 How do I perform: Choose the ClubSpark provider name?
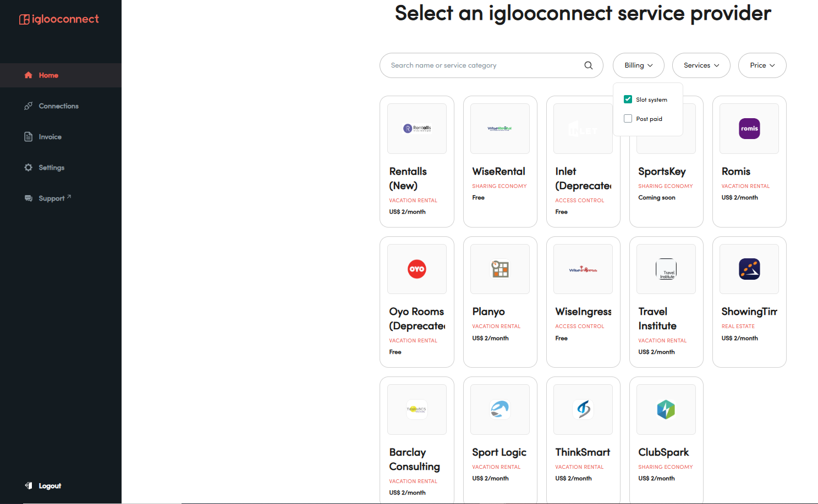tap(663, 452)
